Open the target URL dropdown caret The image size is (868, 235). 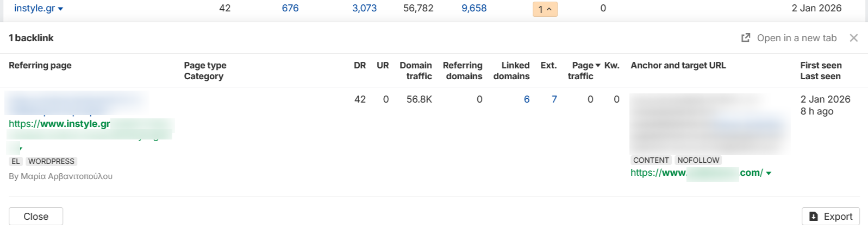[x=769, y=174]
